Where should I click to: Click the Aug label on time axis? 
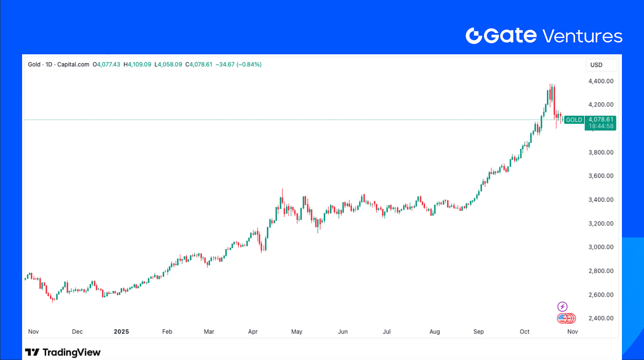coord(434,331)
